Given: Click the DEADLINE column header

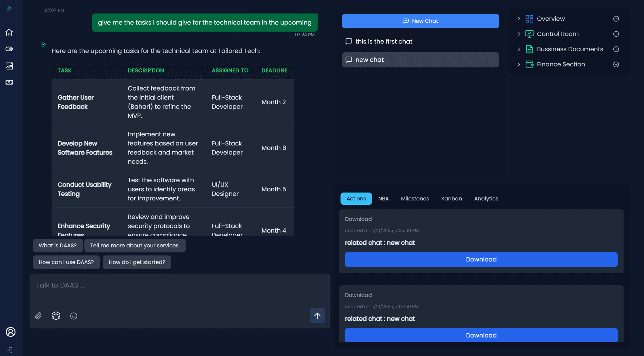Looking at the screenshot, I should click(274, 70).
